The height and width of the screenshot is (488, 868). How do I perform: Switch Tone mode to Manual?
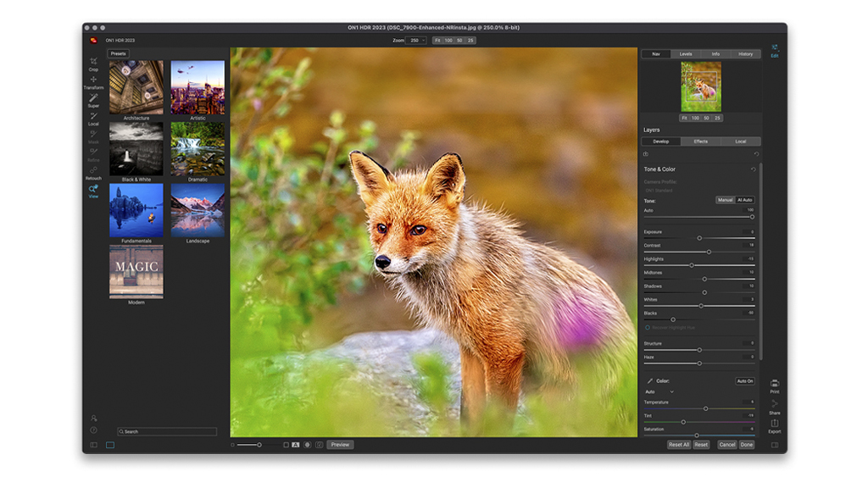click(725, 200)
